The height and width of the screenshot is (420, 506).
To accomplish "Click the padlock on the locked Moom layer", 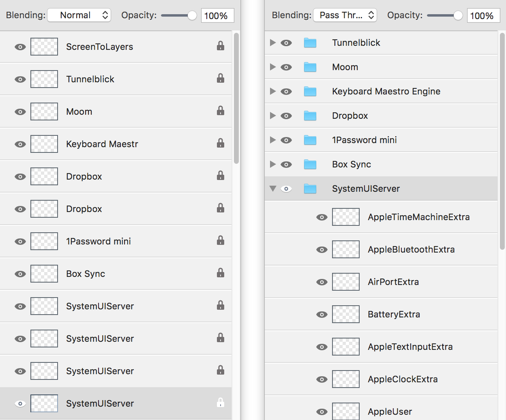I will tap(221, 111).
